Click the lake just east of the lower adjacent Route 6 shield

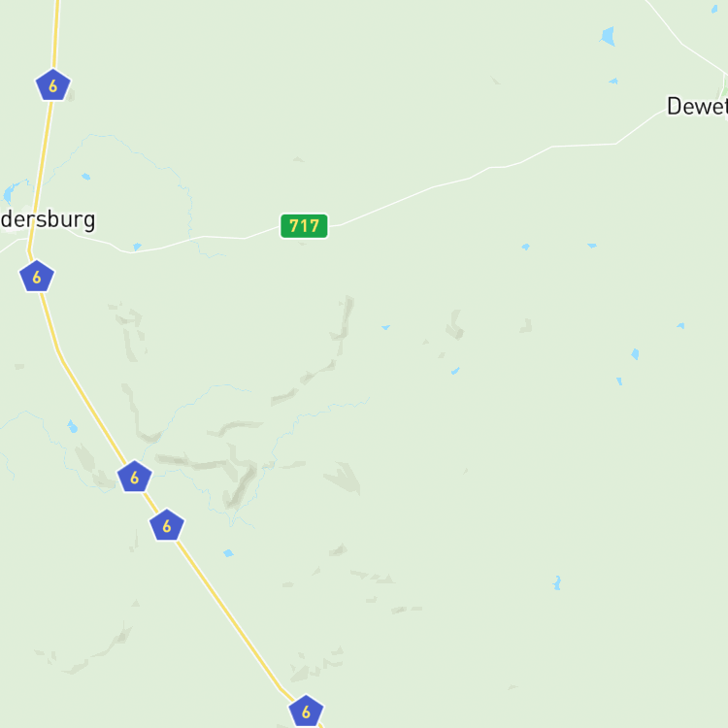(x=228, y=553)
